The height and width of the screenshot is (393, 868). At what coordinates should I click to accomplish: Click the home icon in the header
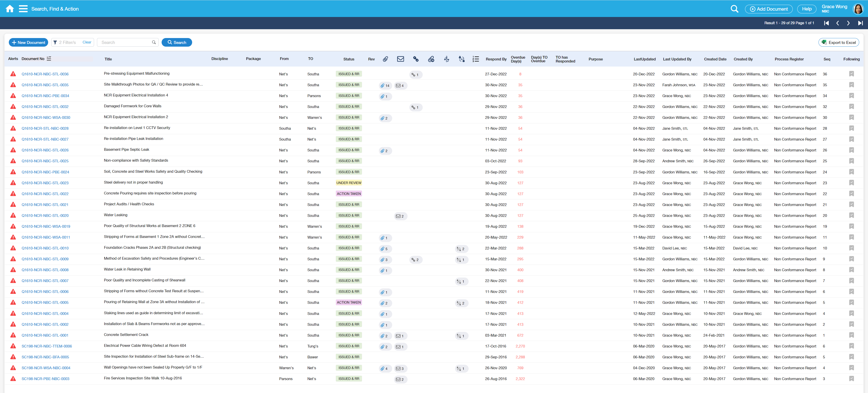(10, 9)
